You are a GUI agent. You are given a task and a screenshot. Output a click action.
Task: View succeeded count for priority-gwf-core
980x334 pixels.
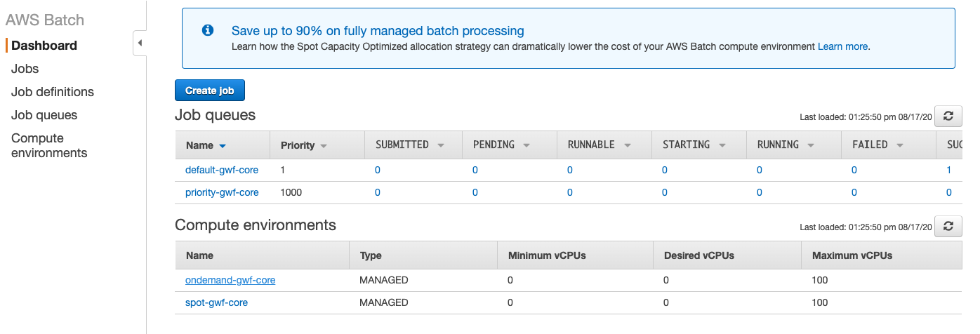click(949, 192)
